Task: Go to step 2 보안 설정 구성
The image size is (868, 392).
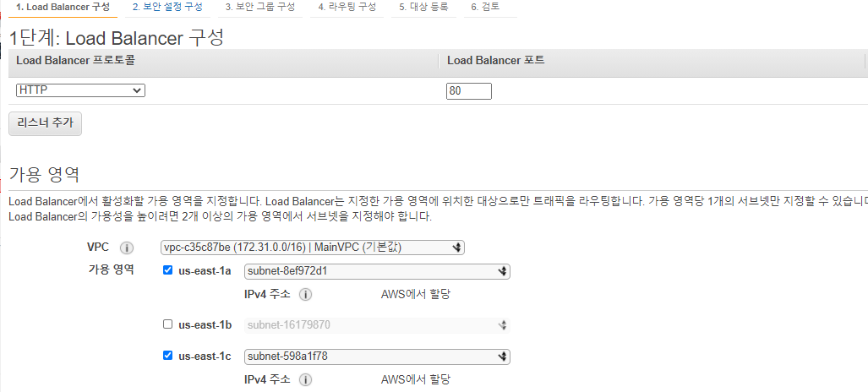Action: point(167,8)
